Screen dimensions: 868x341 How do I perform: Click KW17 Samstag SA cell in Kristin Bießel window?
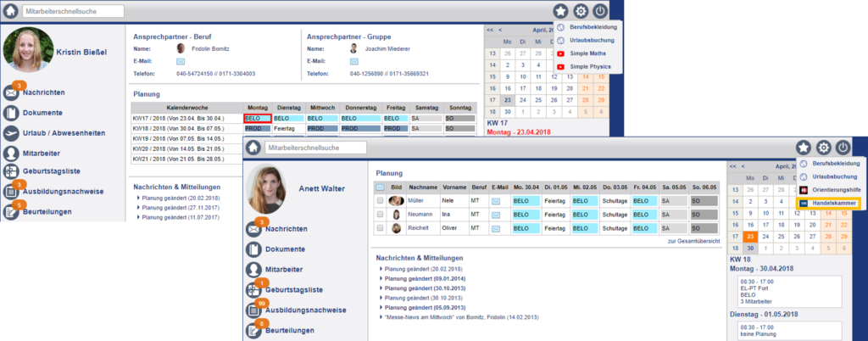(426, 119)
